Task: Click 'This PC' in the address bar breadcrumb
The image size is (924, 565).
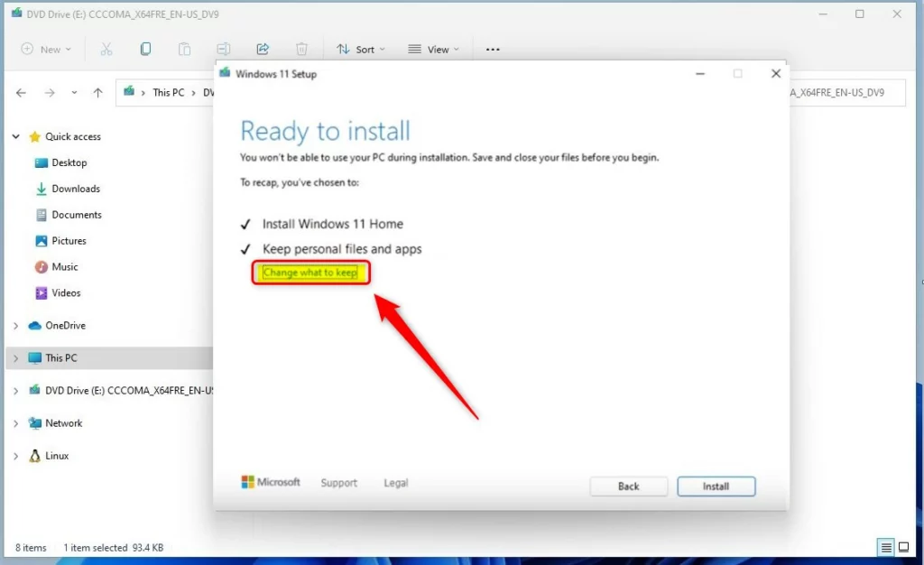Action: pos(169,92)
